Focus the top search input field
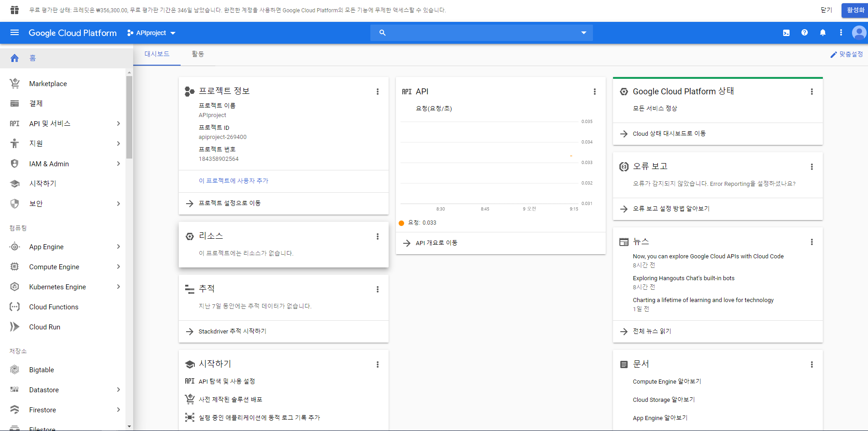868x431 pixels. tap(482, 33)
